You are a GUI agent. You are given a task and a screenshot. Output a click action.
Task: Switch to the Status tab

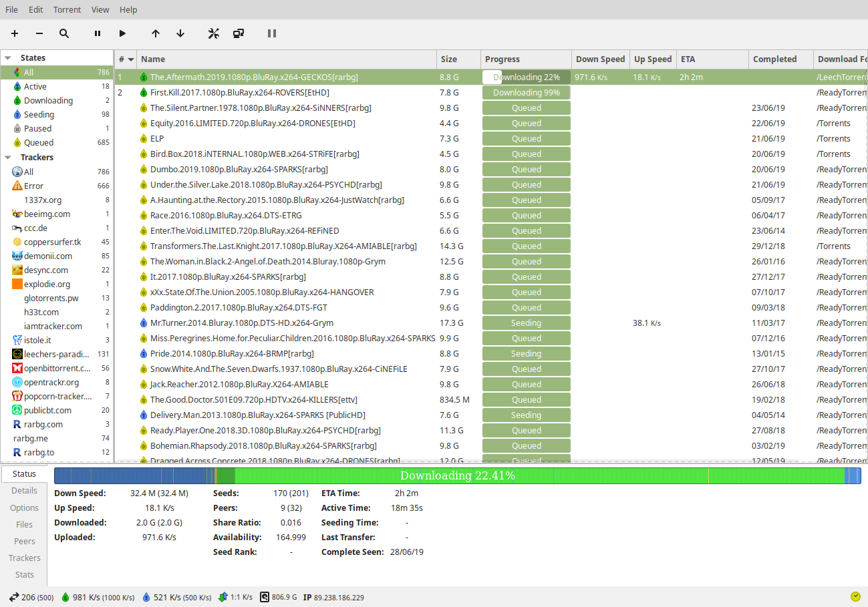click(x=24, y=473)
